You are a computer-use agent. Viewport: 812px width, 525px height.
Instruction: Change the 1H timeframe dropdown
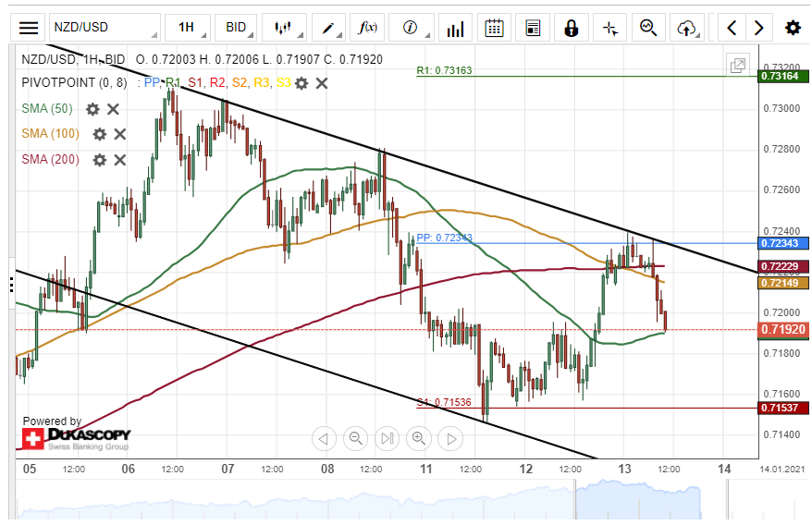[x=187, y=28]
